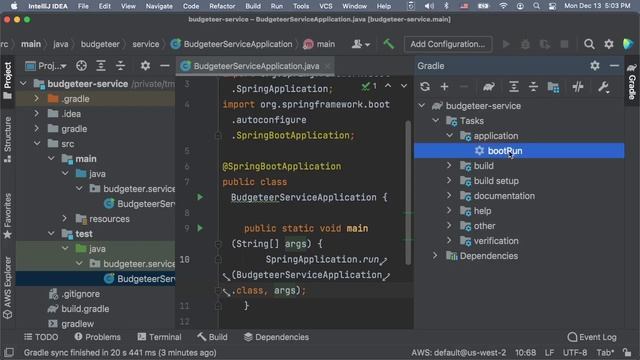Click the editor vertical scrollbar

[x=408, y=192]
